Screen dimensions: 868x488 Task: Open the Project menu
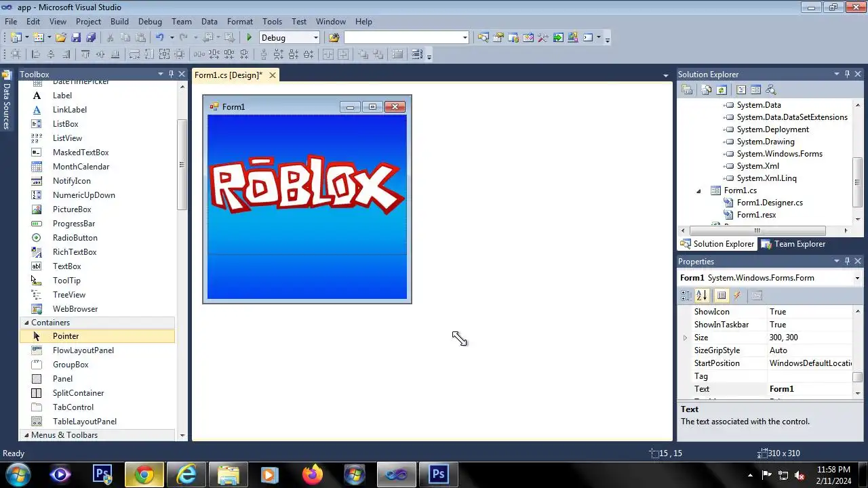point(88,22)
